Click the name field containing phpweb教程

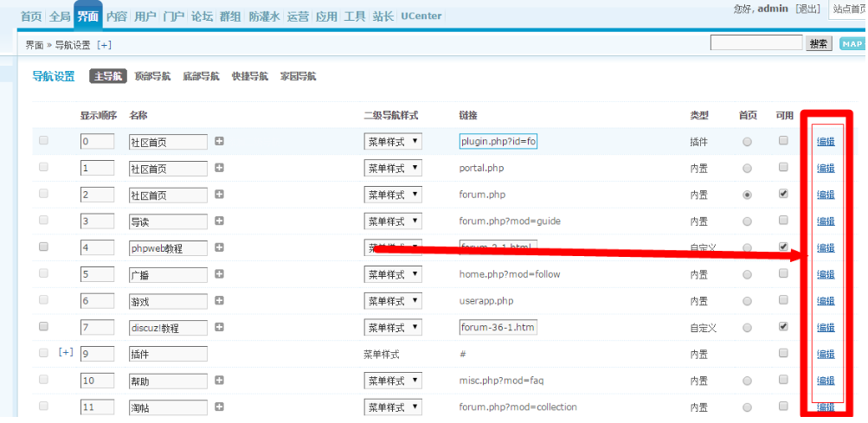tap(168, 248)
